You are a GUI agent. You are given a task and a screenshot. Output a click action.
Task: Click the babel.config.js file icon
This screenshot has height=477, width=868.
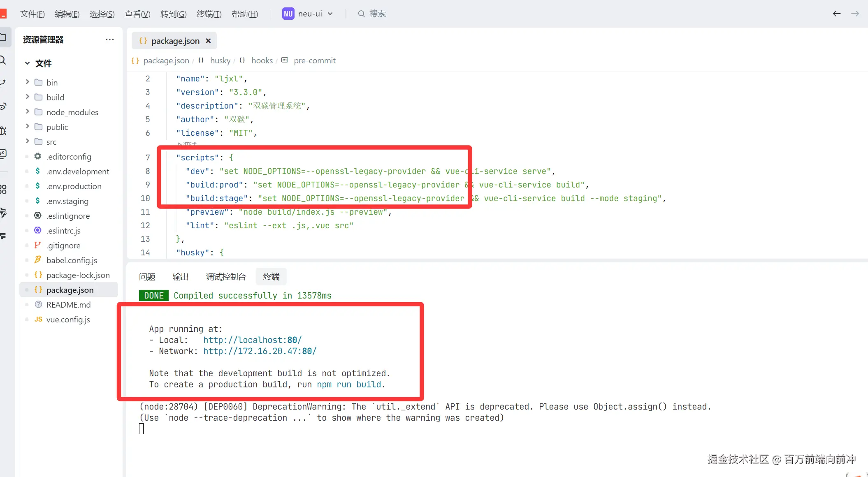(x=38, y=260)
